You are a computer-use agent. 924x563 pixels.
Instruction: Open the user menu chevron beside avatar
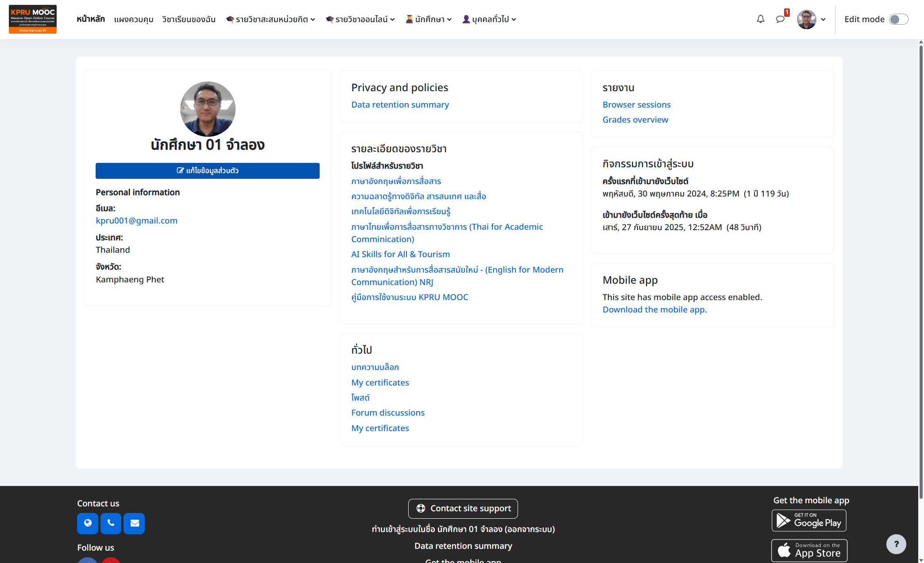pos(823,19)
